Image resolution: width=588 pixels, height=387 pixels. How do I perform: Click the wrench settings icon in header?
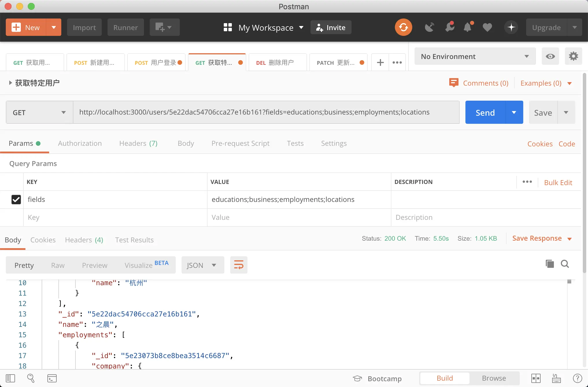coord(450,27)
